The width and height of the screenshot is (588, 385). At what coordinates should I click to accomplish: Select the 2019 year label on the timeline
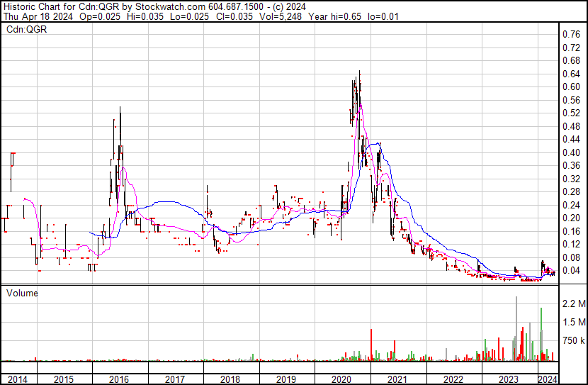(285, 379)
